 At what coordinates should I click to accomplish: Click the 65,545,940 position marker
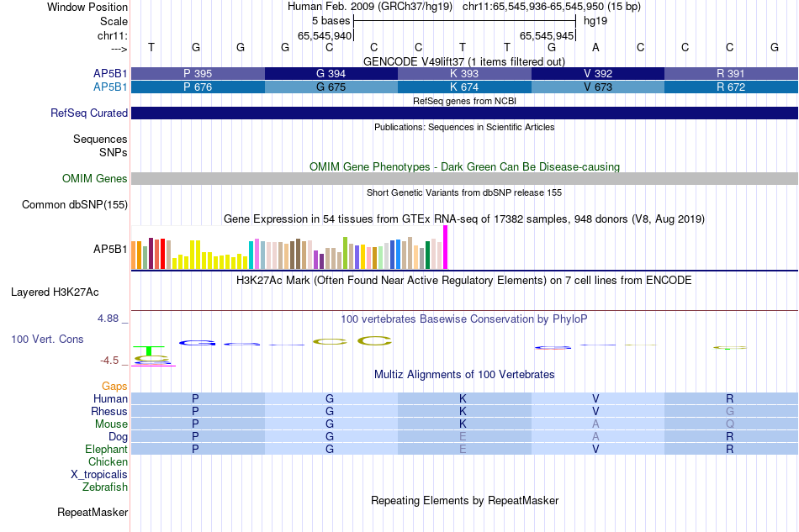pos(325,35)
